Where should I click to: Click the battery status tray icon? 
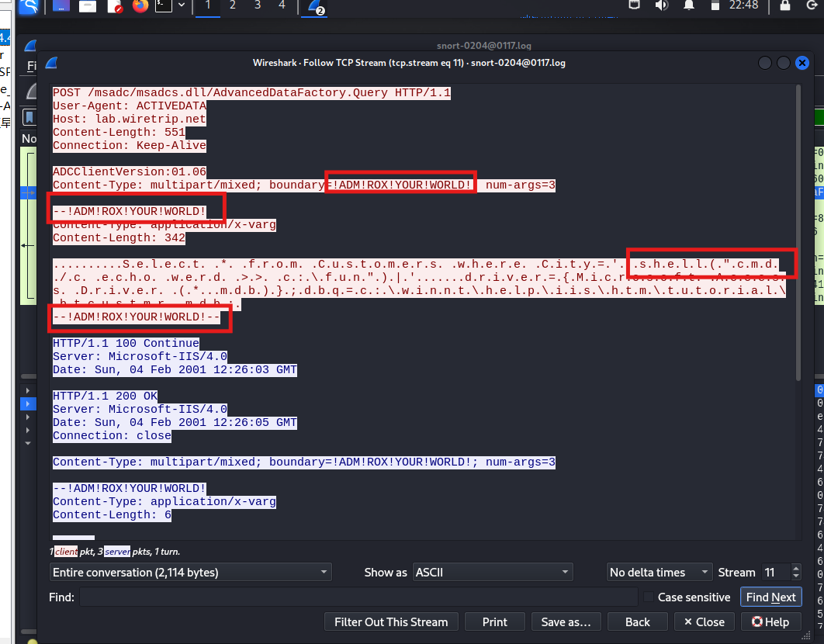click(x=715, y=5)
